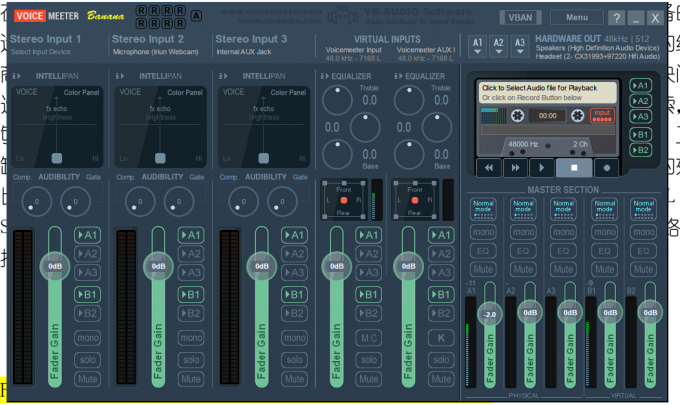
Task: Toggle recorder A3 bus routing
Action: [641, 117]
